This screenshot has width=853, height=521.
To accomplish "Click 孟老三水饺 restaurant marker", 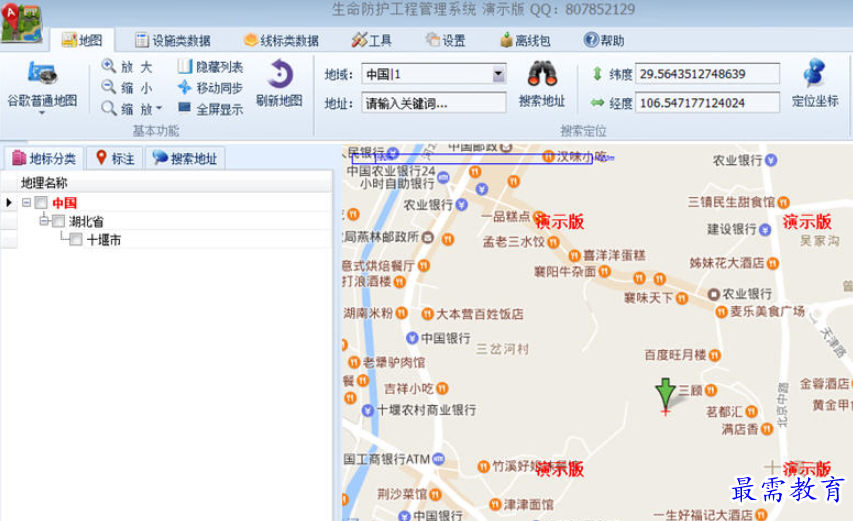I will pyautogui.click(x=553, y=242).
